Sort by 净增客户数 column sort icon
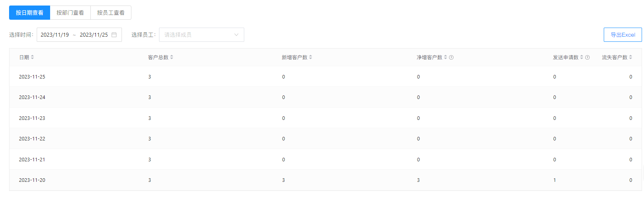Viewport: 644px width, 198px height. (446, 57)
